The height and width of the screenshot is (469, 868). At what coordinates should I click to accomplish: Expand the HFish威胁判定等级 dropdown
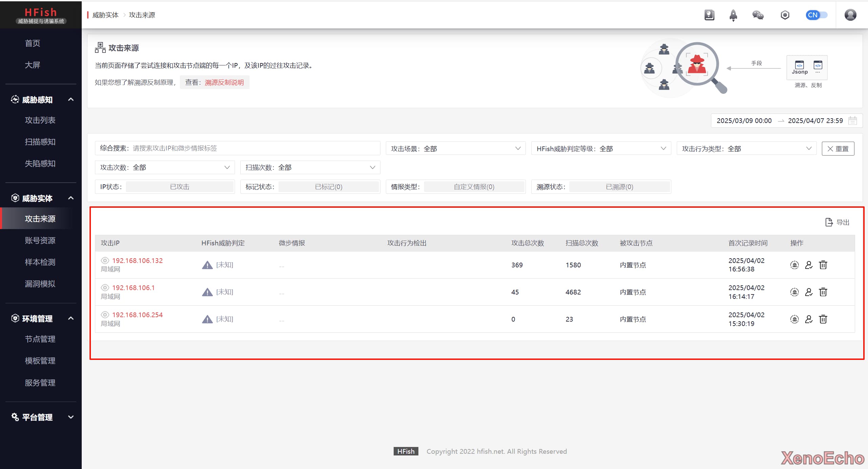coord(601,148)
